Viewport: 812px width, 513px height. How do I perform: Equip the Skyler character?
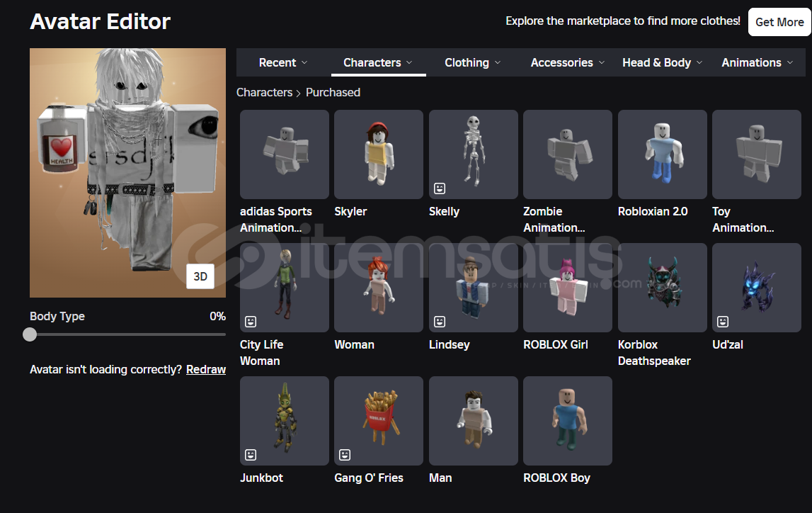(379, 154)
